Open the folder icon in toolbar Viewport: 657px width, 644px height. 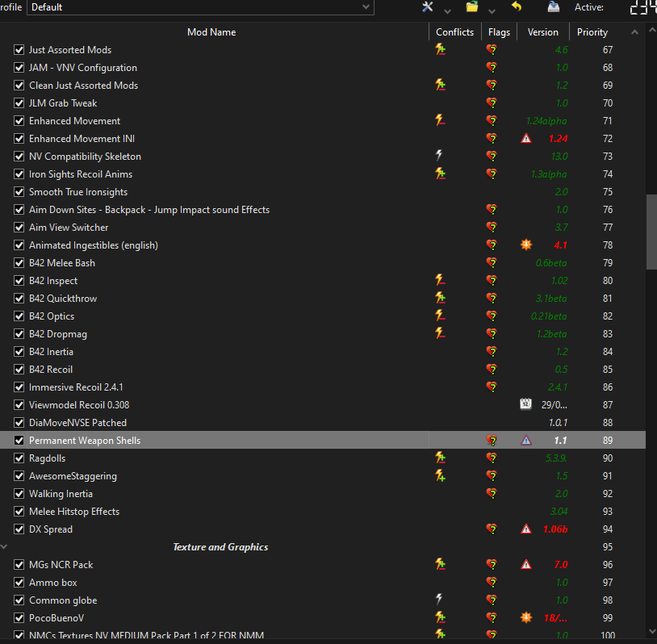[472, 6]
